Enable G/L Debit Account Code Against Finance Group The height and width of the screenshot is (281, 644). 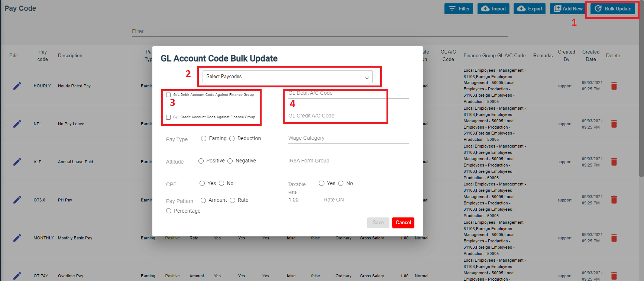(168, 95)
